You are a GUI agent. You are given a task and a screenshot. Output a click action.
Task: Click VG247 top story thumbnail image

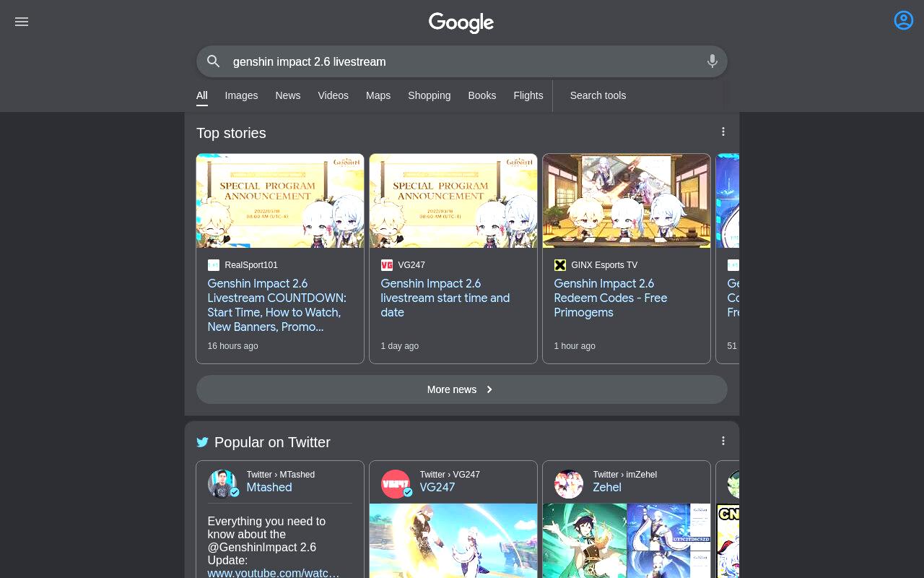click(453, 201)
